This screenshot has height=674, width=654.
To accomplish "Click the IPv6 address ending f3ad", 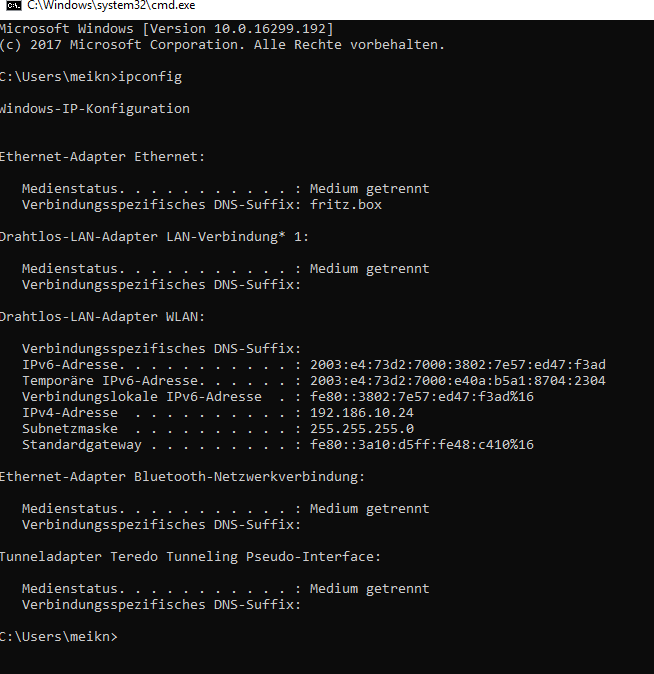I will [x=457, y=365].
